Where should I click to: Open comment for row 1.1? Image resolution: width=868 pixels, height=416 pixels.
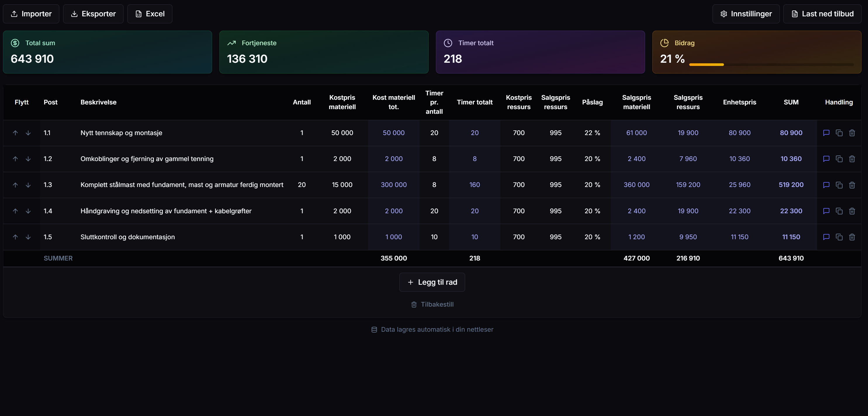coord(826,133)
